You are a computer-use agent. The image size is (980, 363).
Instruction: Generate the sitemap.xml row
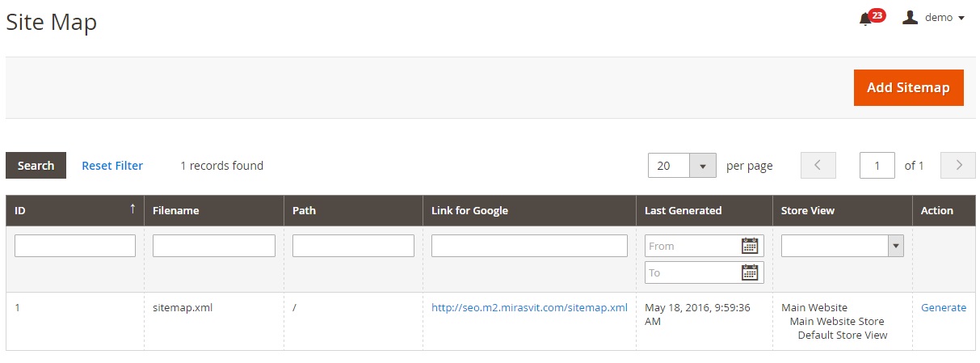coord(943,307)
